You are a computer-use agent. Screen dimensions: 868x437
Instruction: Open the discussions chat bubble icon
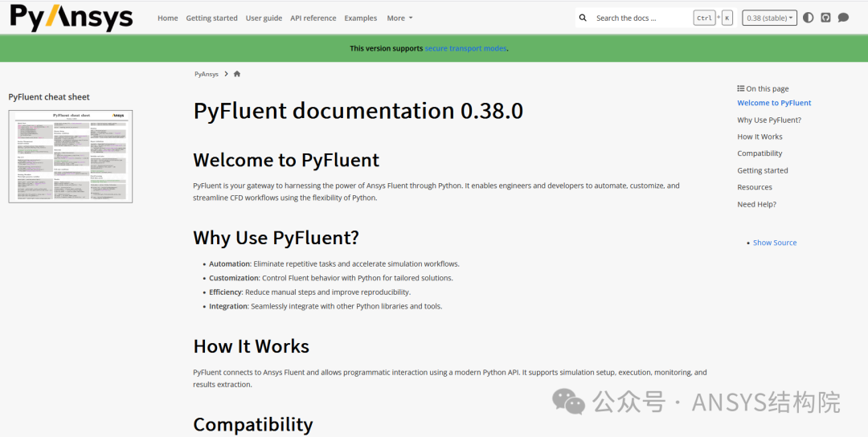843,18
